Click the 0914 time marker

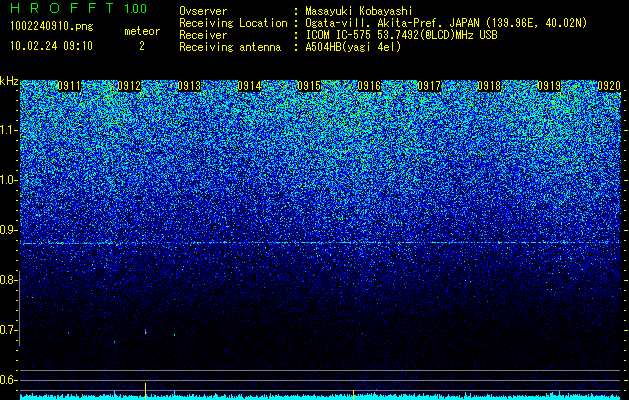pos(249,86)
